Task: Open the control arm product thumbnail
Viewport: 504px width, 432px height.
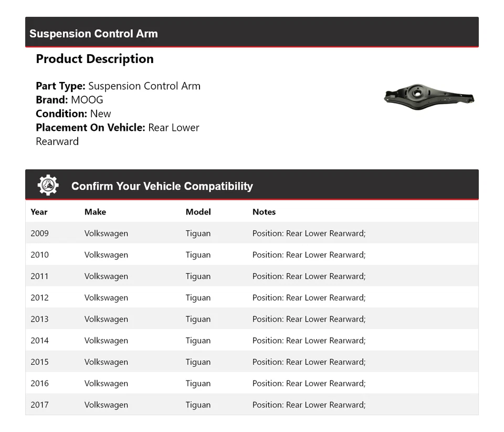Action: click(429, 97)
